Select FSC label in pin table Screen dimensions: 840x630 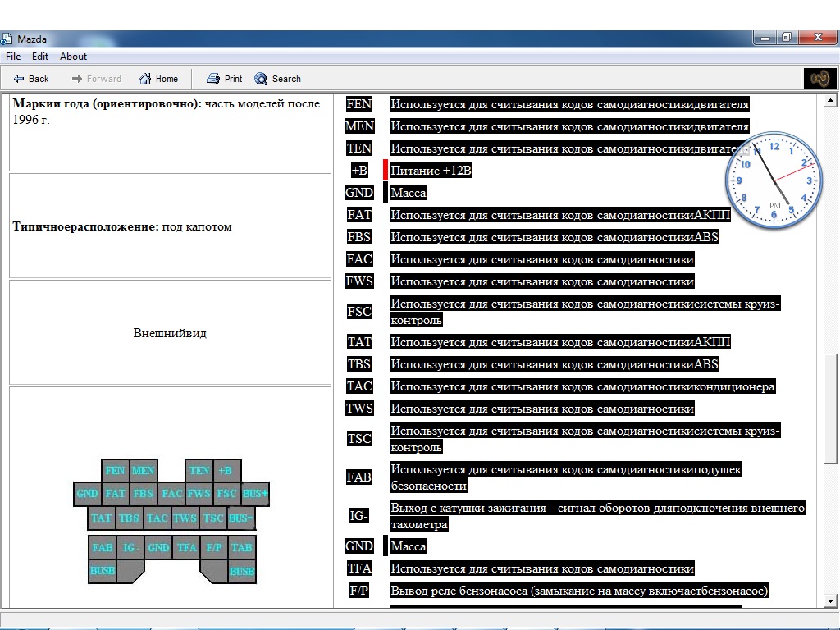359,311
